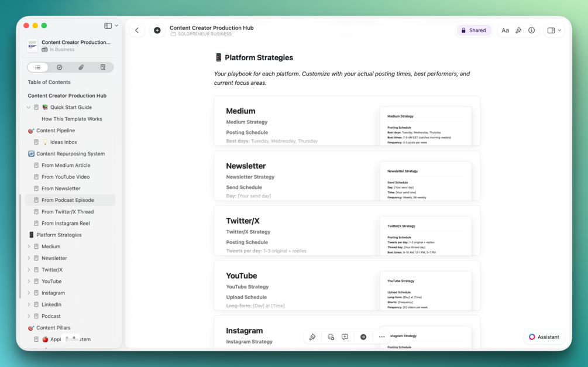Open From Newsletter page
Viewport: 588px width, 367px height.
[61, 188]
